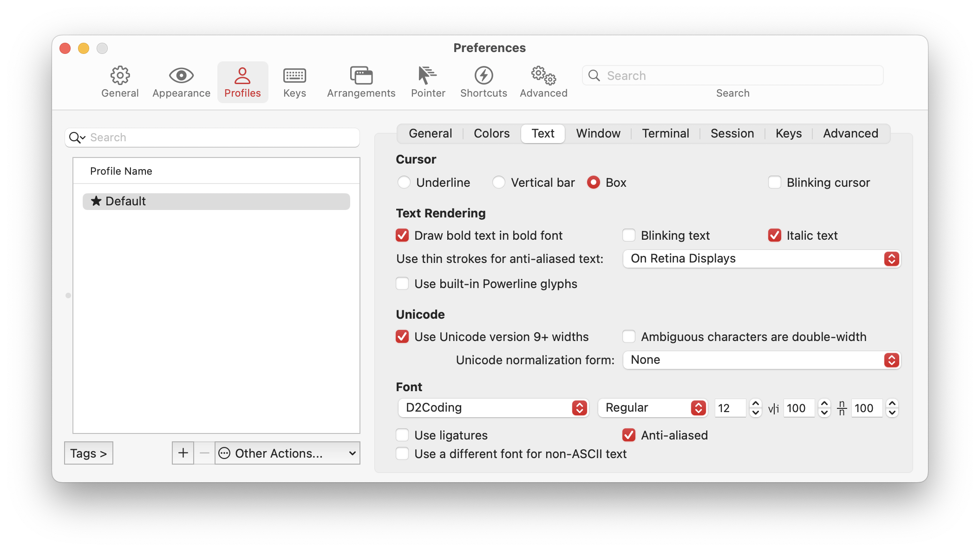Click the vertical spacing stepper

(892, 408)
